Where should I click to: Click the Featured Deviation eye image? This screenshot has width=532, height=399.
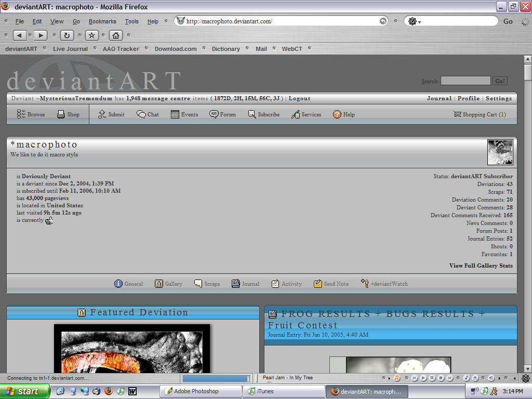click(132, 349)
